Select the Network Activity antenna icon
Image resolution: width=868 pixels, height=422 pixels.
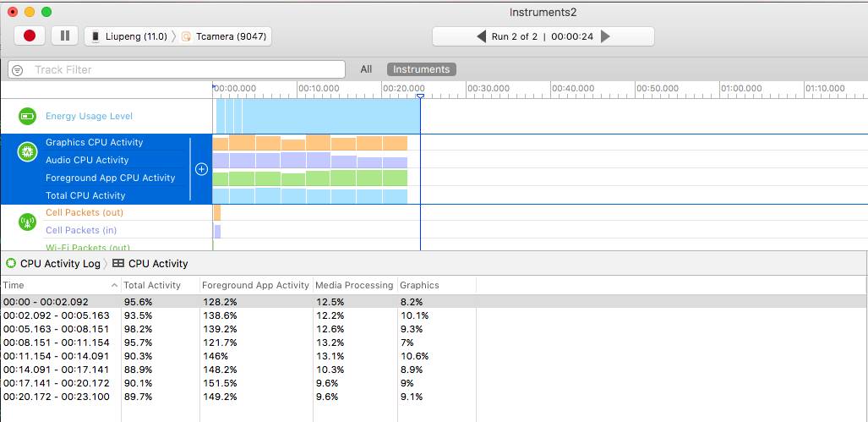click(27, 222)
